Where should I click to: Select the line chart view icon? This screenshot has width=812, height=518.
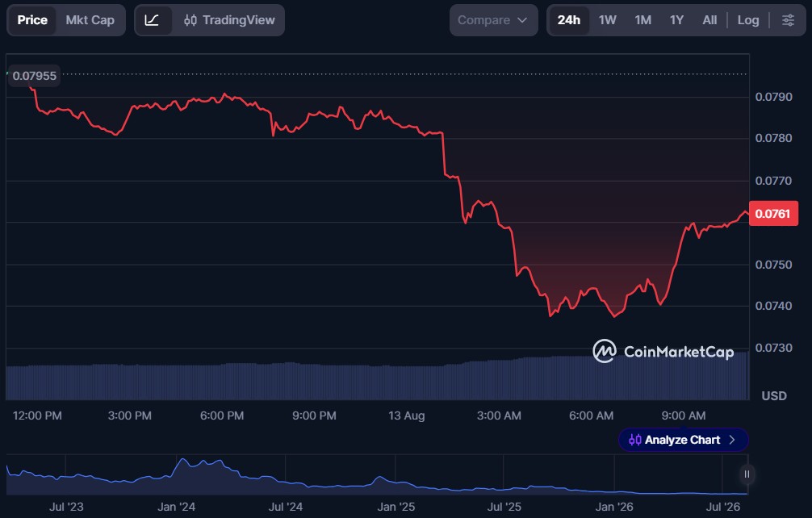153,20
